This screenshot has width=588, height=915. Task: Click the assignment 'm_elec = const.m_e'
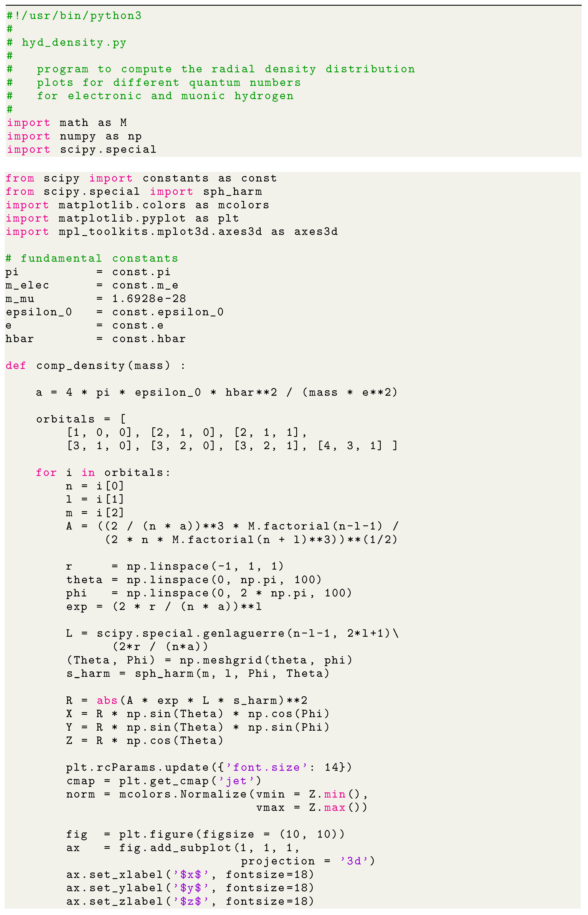[92, 285]
